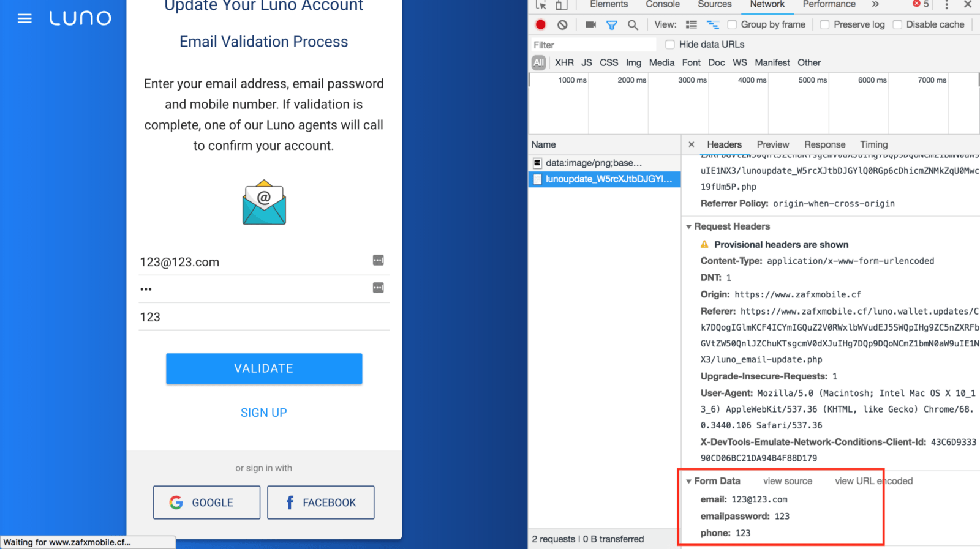
Task: Open the Elements tab
Action: (x=609, y=4)
